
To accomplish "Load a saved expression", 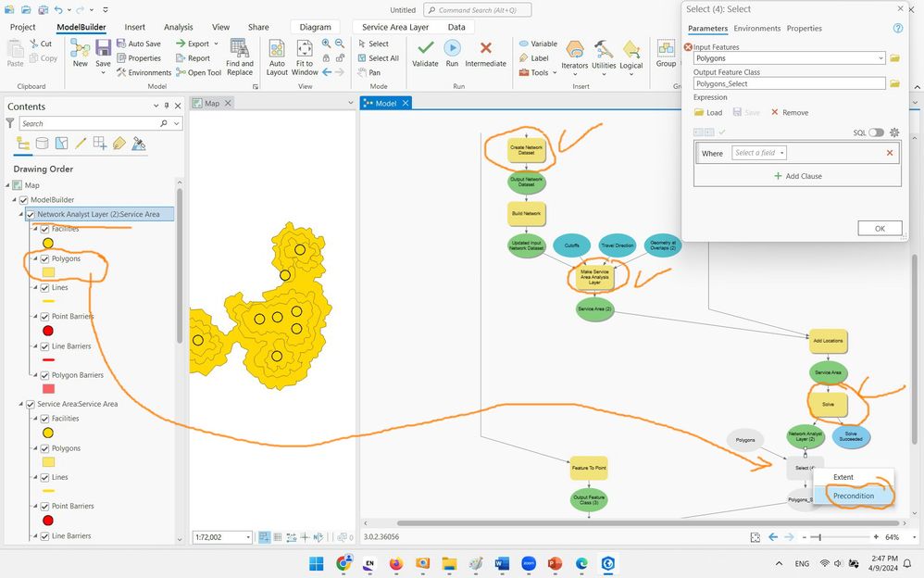I will point(708,113).
